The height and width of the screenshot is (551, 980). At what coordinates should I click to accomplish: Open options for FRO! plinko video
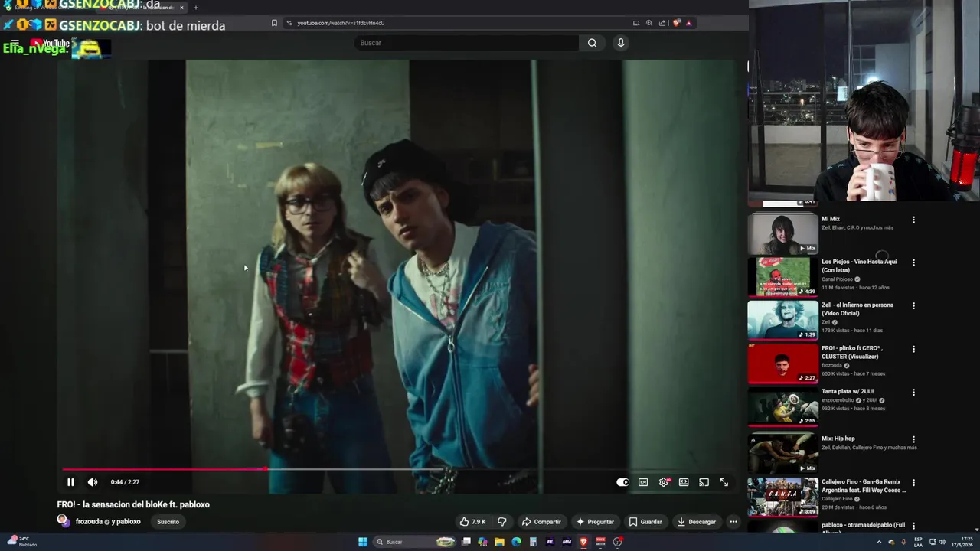913,349
